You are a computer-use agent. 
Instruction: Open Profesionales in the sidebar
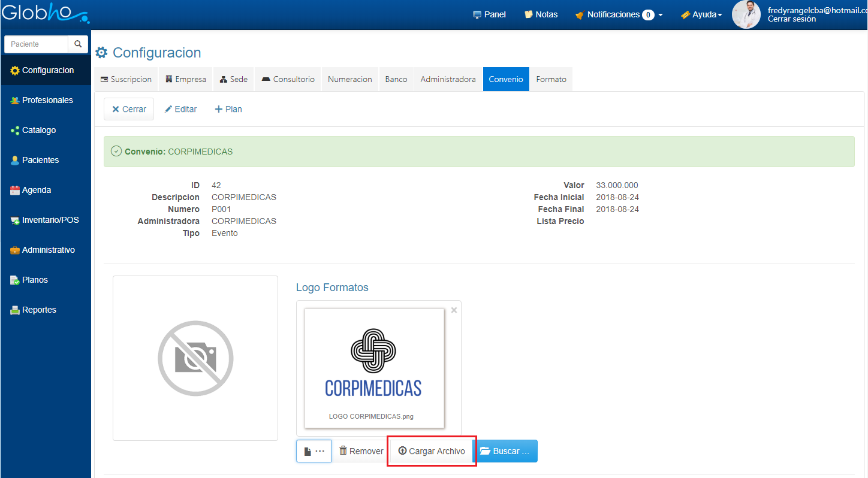(47, 100)
